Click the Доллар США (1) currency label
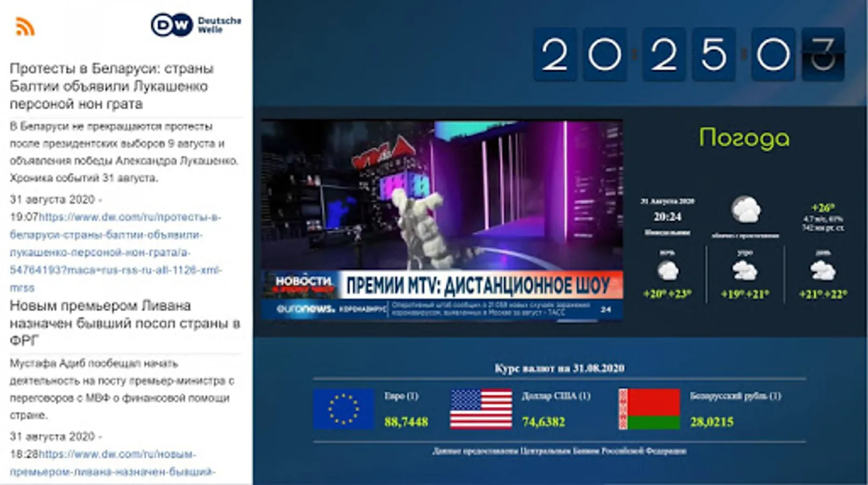 point(556,396)
